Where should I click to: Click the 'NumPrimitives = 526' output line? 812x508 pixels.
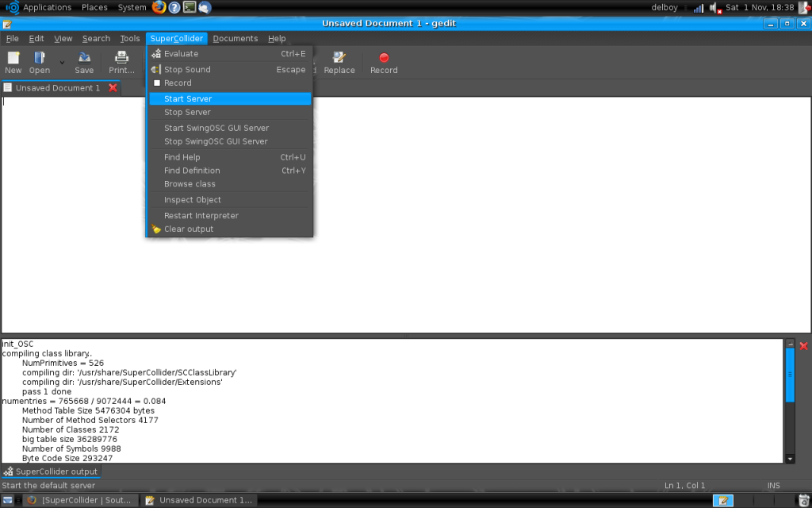pyautogui.click(x=63, y=363)
